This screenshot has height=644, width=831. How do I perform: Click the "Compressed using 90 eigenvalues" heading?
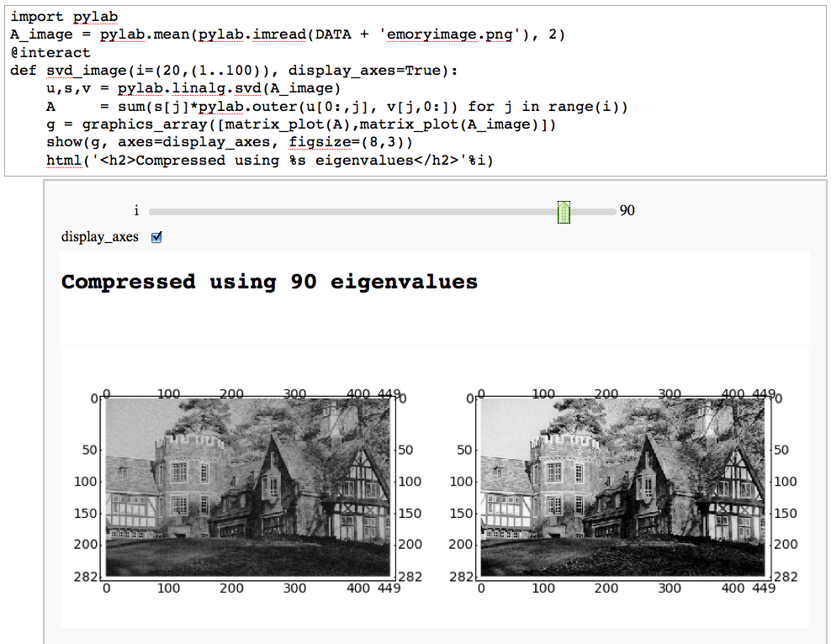(x=269, y=282)
